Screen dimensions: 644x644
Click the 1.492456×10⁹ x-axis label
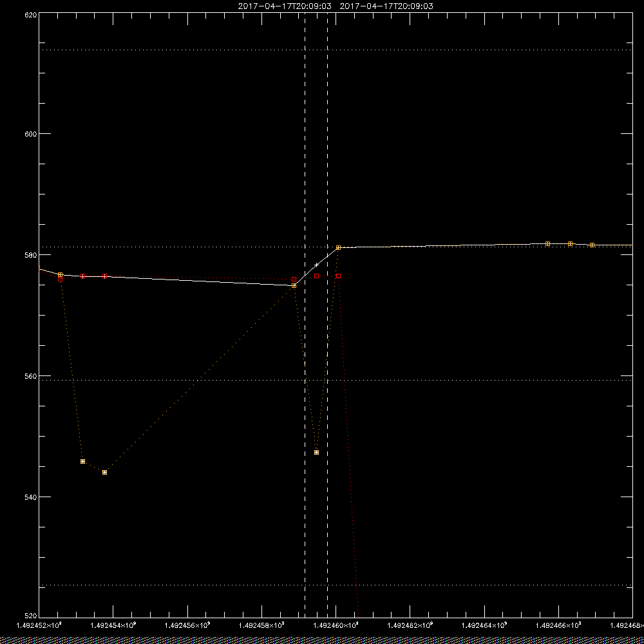click(x=187, y=625)
